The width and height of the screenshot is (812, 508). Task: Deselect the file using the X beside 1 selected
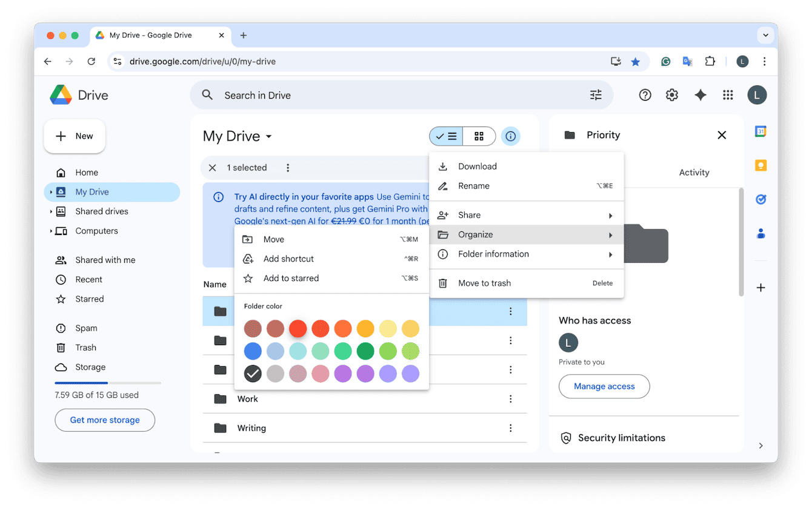(x=212, y=168)
